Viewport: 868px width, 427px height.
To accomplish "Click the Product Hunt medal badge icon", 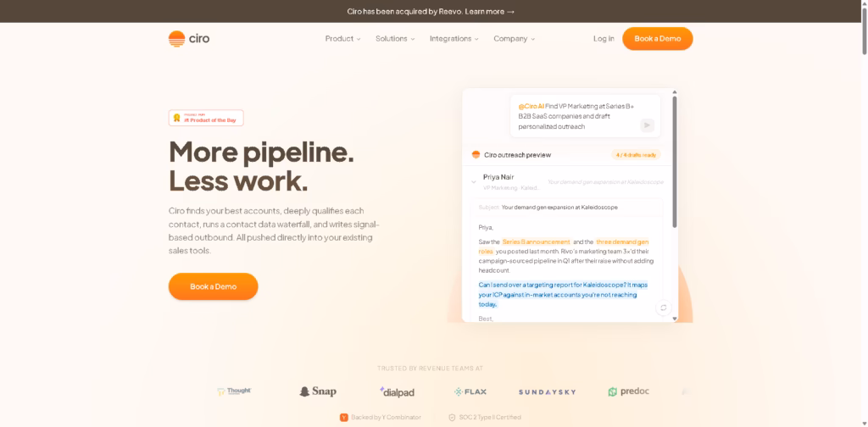I will tap(176, 118).
